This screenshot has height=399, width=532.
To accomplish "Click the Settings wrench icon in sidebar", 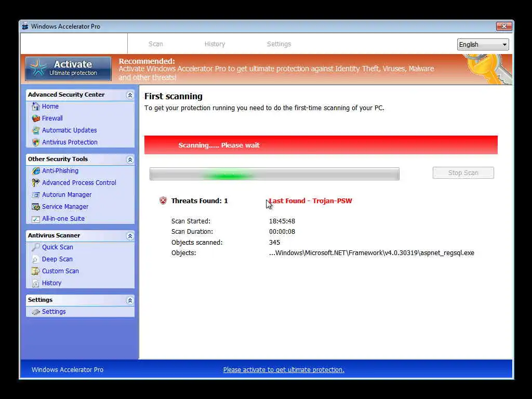I will tap(36, 312).
